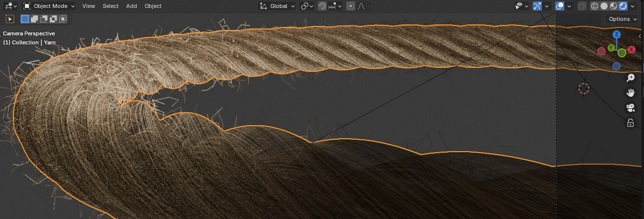Open the editor type selector
644x219 pixels.
(9, 6)
